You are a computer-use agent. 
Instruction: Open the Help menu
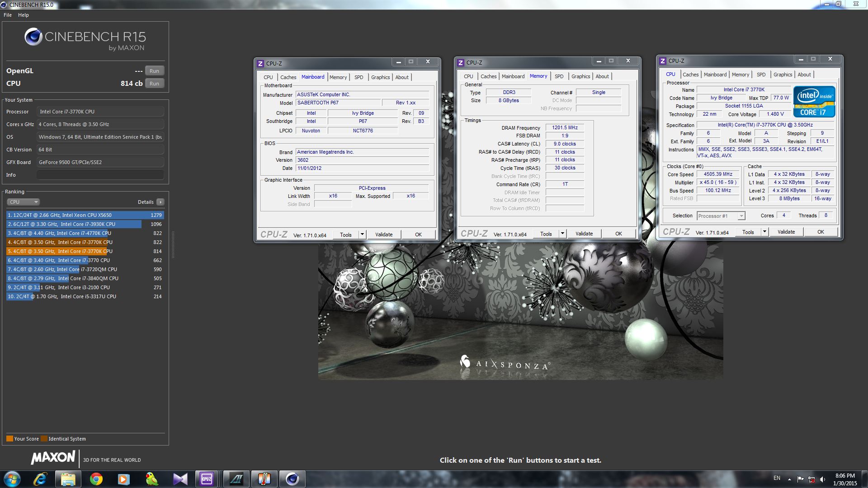24,15
